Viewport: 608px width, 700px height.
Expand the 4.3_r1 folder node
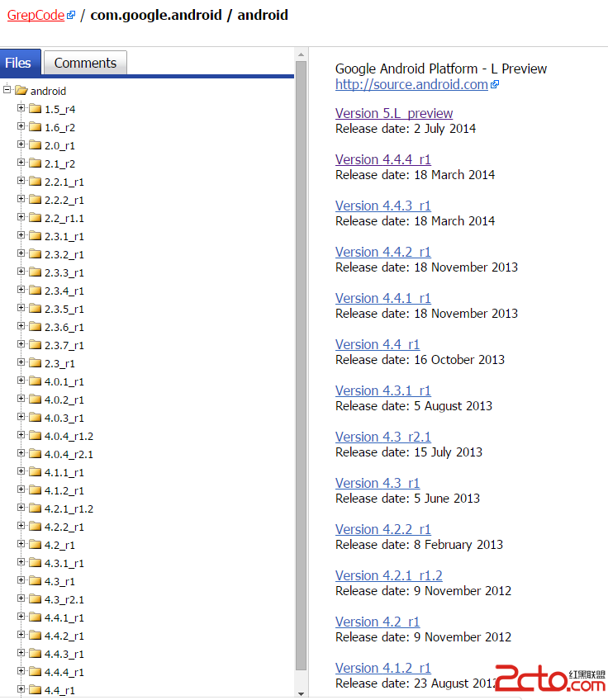pyautogui.click(x=21, y=580)
